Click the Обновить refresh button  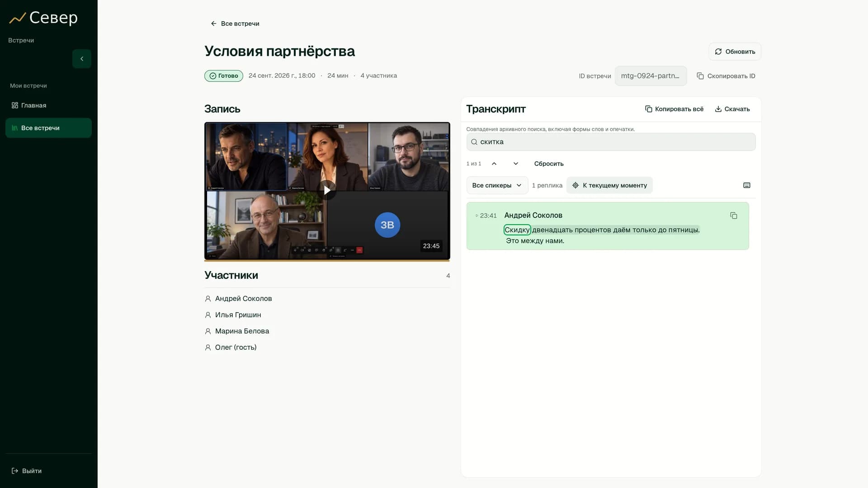(x=735, y=52)
